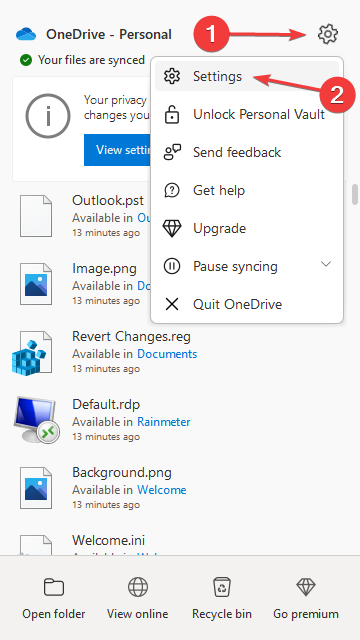Click the Revert Changes.reg file icon
The image size is (360, 640).
(x=32, y=353)
